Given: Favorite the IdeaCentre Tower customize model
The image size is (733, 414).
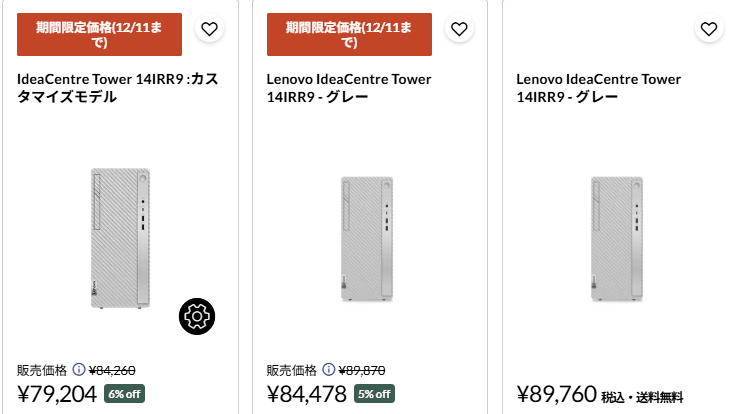Looking at the screenshot, I should (209, 29).
